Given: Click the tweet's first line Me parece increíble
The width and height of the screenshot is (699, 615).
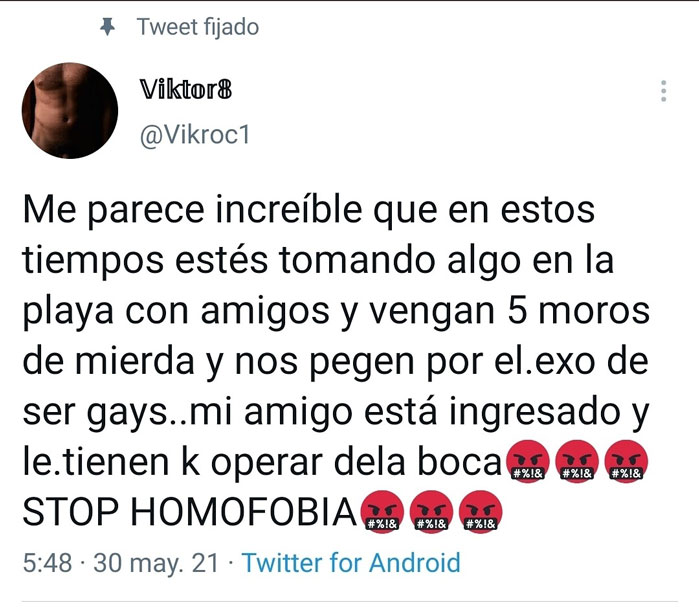Looking at the screenshot, I should coord(308,211).
